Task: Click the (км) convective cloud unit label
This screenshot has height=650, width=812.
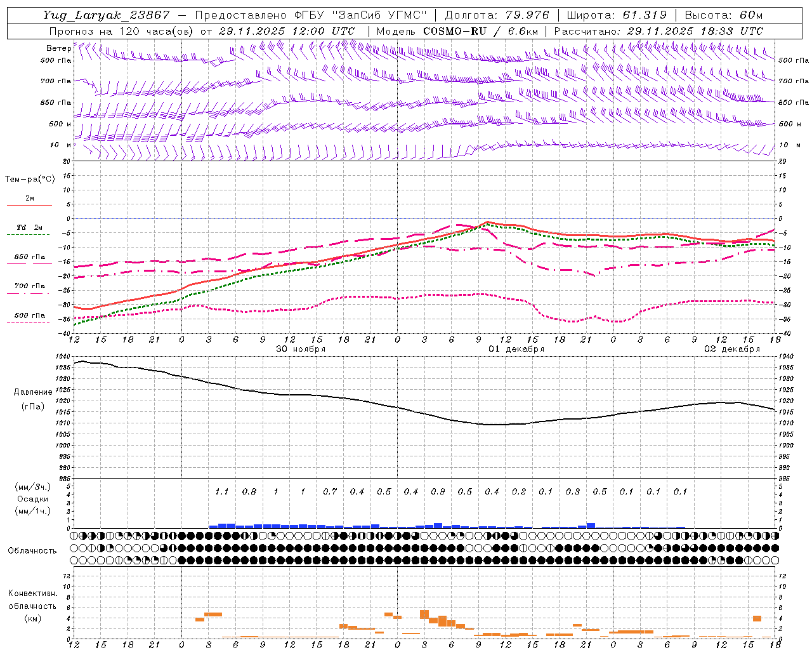Action: pyautogui.click(x=32, y=619)
